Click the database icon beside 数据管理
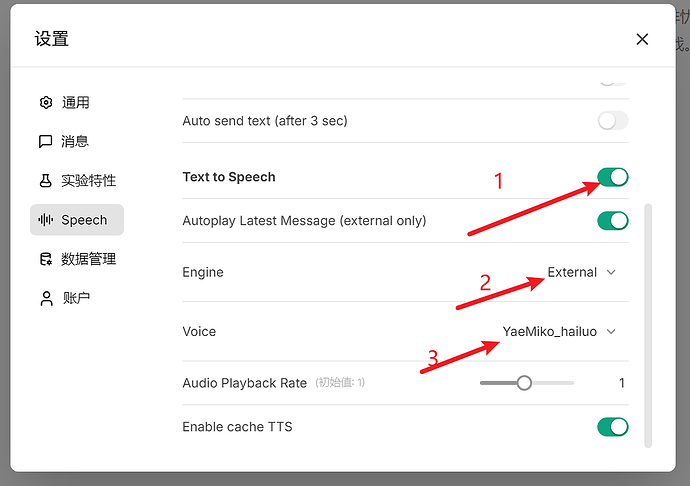This screenshot has width=690, height=486. pos(46,259)
